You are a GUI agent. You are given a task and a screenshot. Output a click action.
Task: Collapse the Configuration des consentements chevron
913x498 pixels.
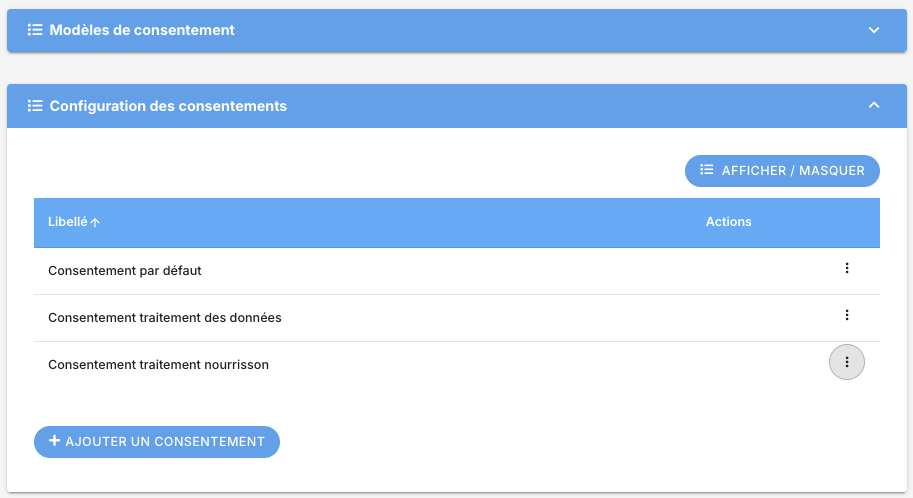tap(873, 105)
